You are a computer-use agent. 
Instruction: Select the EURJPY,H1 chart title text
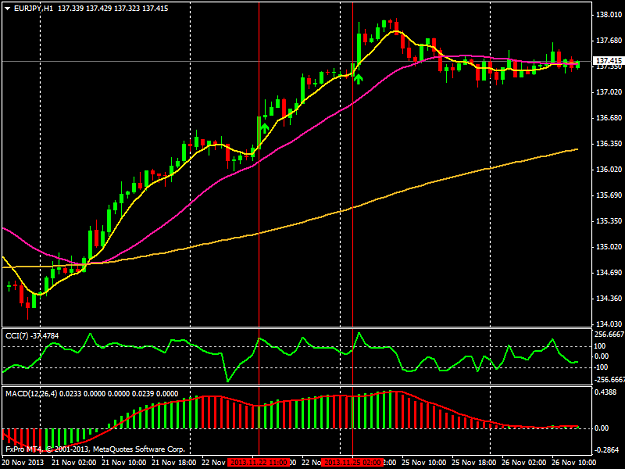click(x=33, y=8)
